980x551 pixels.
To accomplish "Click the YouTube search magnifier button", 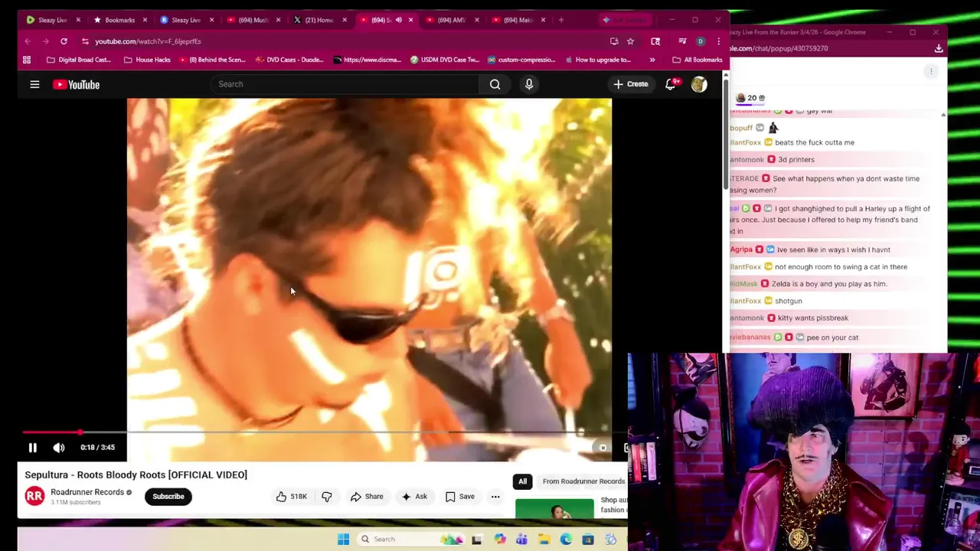I will 495,84.
